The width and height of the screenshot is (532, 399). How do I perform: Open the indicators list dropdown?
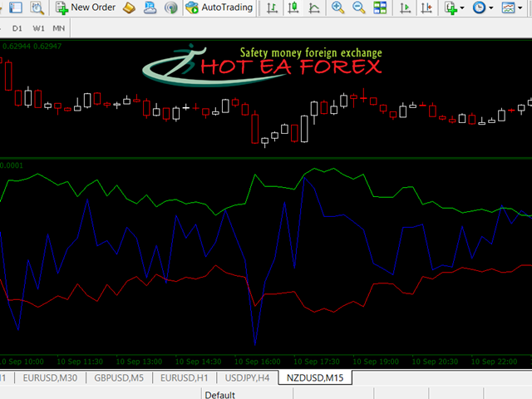[x=455, y=7]
